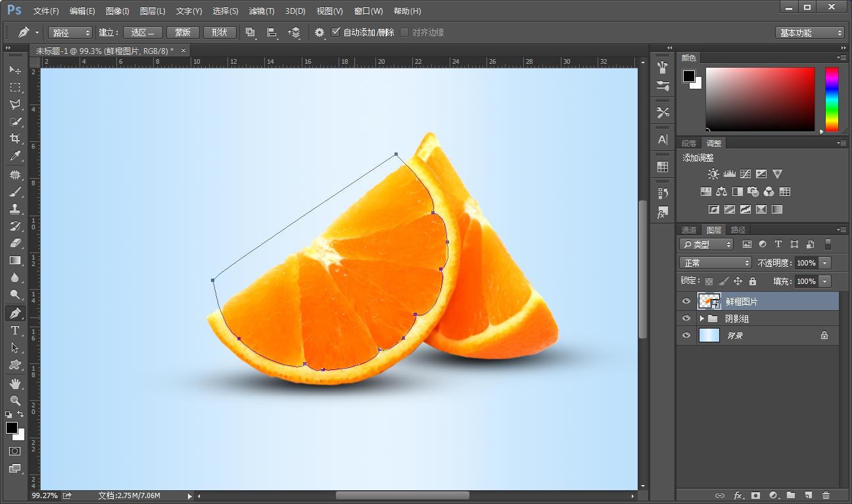The image size is (852, 504).
Task: Open the 滤镜(T) menu
Action: click(x=262, y=11)
